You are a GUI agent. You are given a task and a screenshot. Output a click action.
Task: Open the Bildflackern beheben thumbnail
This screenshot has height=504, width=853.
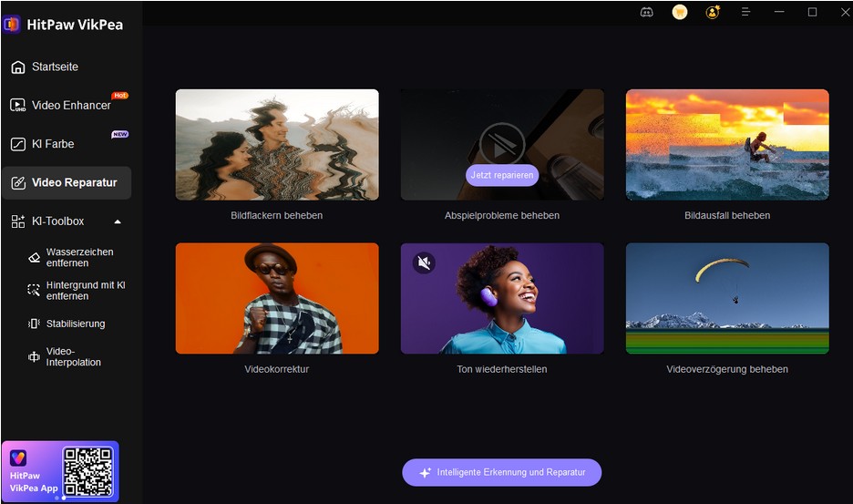[x=277, y=144]
